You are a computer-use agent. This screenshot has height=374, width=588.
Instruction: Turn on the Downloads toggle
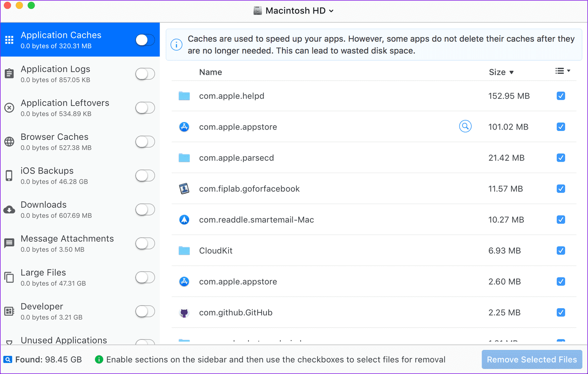(x=145, y=209)
